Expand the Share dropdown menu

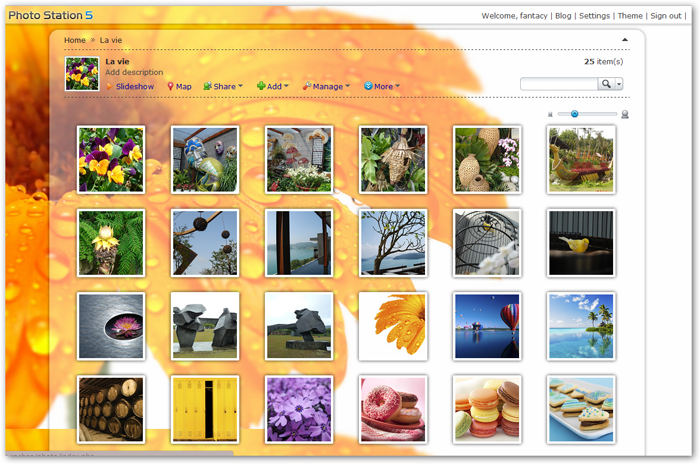pos(241,86)
